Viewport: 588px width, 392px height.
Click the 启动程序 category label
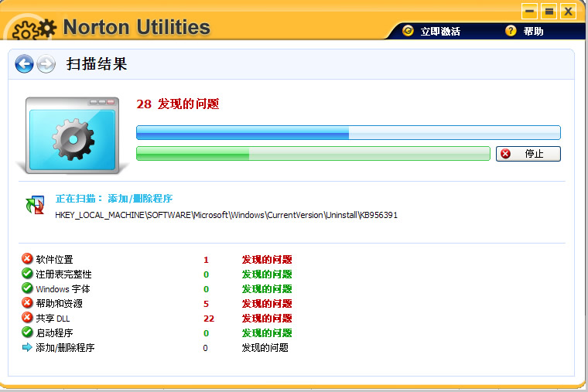click(x=54, y=332)
